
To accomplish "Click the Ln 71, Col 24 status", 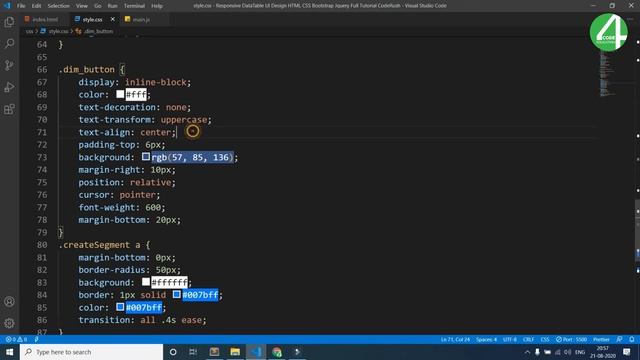I will click(x=455, y=339).
